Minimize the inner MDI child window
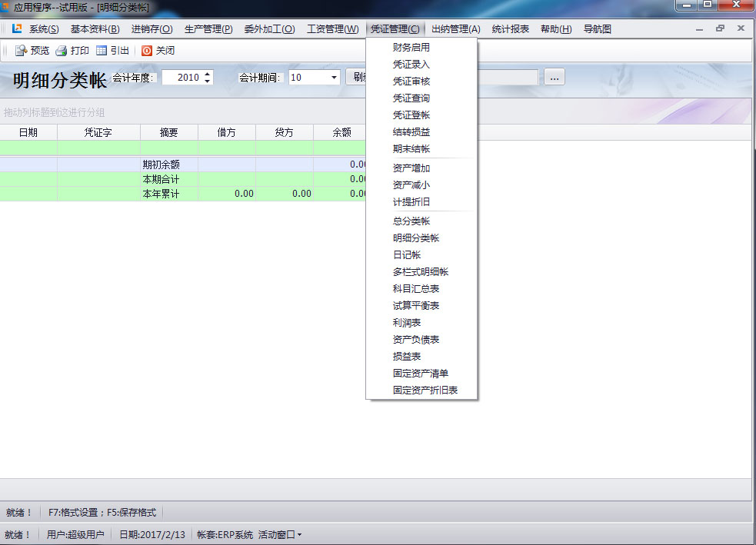The height and width of the screenshot is (545, 756). [699, 29]
